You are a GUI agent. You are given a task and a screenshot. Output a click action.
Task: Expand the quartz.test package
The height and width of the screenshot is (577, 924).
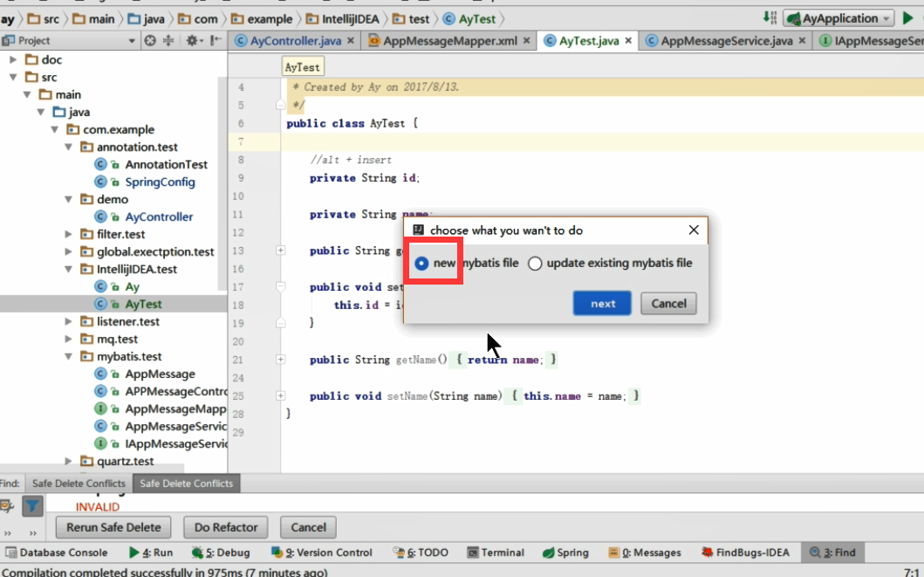pos(68,461)
